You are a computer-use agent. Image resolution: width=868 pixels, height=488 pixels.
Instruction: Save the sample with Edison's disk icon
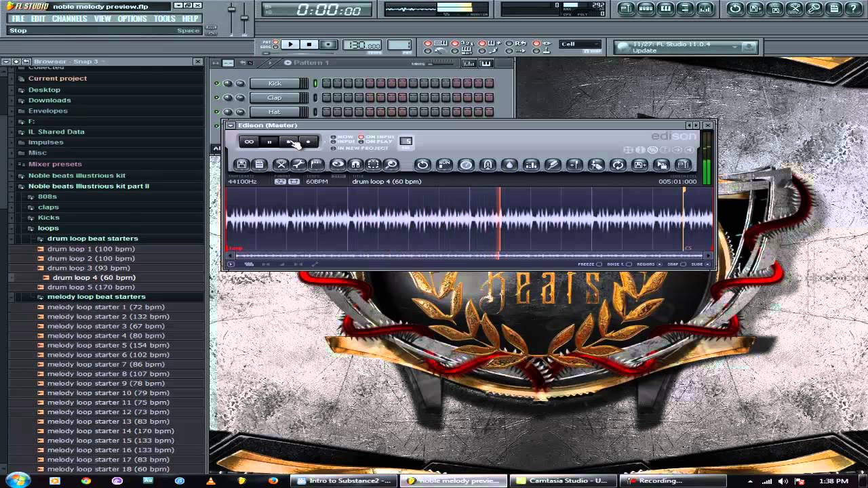(241, 165)
